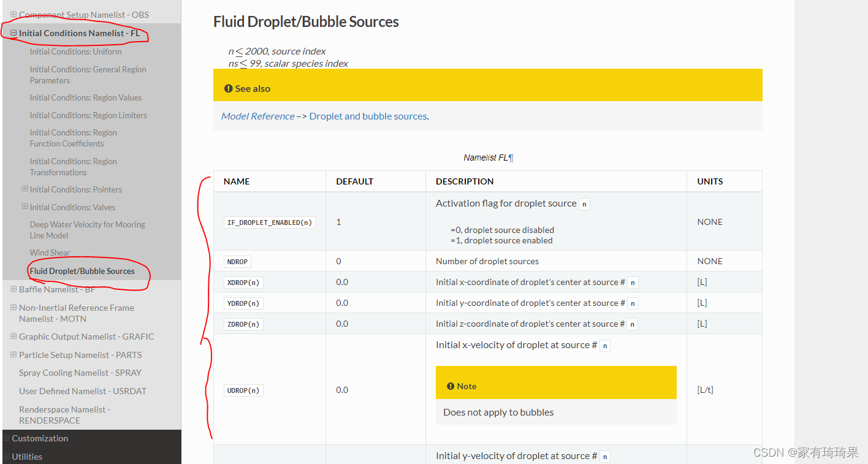
Task: Open Non-Inertial Reference Frame Namelist - MOTN
Action: click(x=76, y=313)
